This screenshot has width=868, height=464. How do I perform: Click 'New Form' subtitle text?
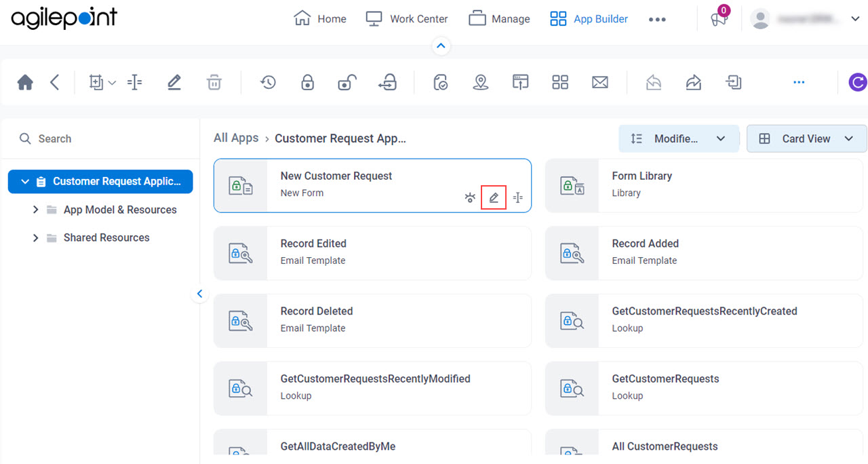coord(302,193)
